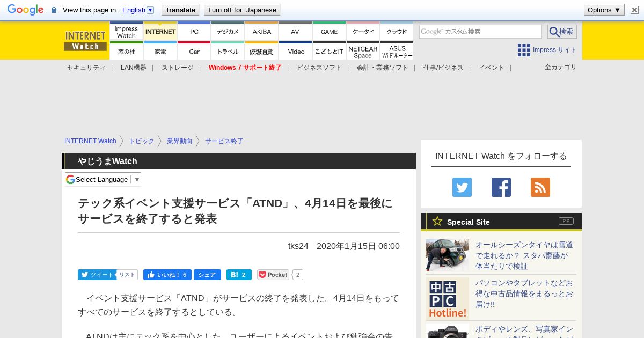Click トピック breadcrumb link
The image size is (644, 338).
[142, 141]
